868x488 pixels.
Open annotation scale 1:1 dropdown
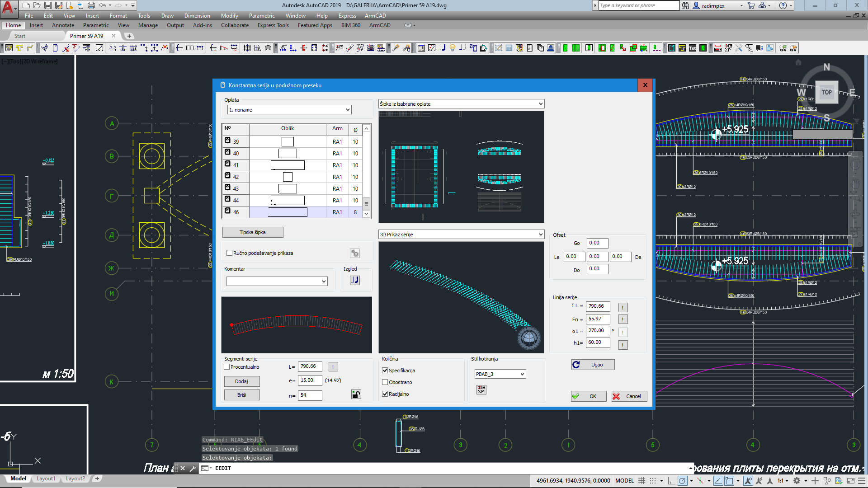point(783,481)
